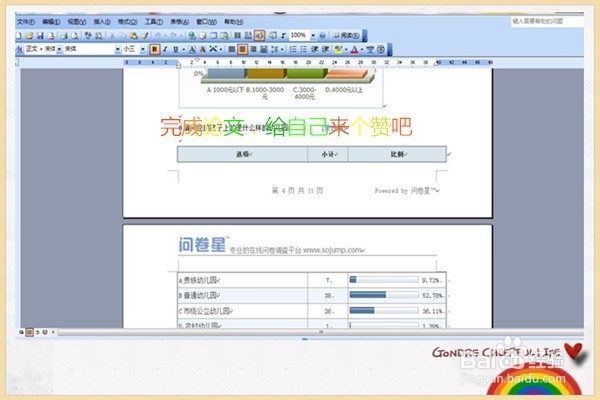Click the Insert Table icon
The width and height of the screenshot is (600, 400).
click(x=214, y=36)
